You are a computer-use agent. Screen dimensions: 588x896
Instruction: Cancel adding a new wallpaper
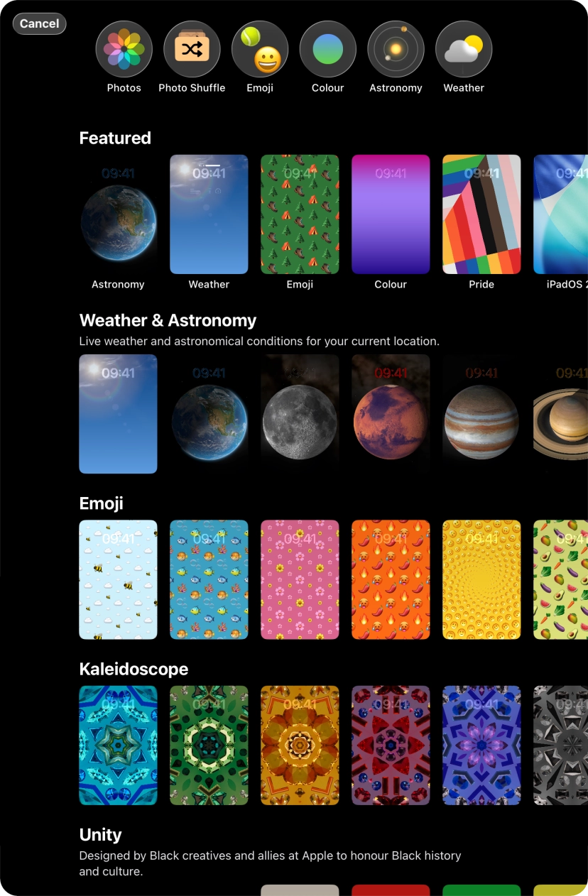(x=40, y=23)
